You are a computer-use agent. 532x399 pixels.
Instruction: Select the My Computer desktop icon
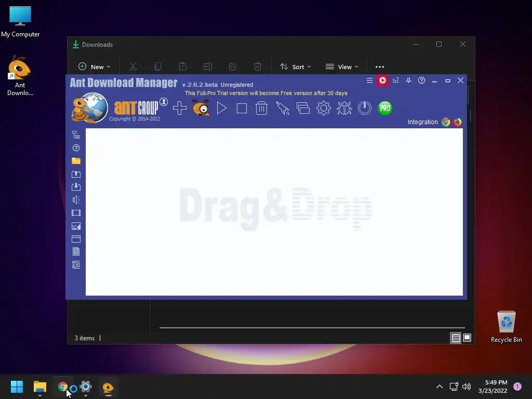pyautogui.click(x=20, y=21)
